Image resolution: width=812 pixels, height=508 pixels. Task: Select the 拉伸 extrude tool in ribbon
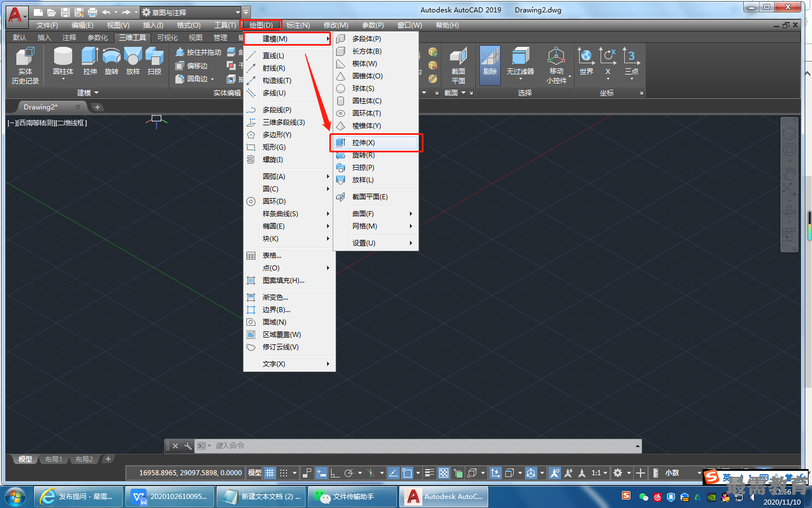click(x=90, y=62)
